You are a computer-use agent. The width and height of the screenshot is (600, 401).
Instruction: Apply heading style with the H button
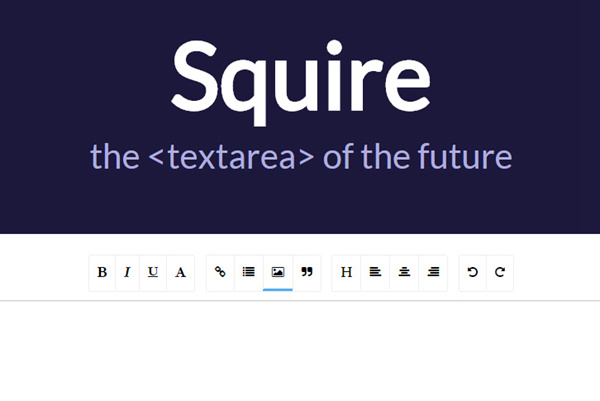click(x=346, y=272)
